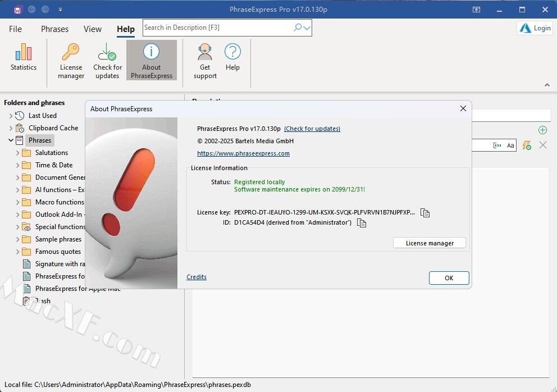
Task: Switch to the Phrases ribbon tab
Action: (x=54, y=29)
